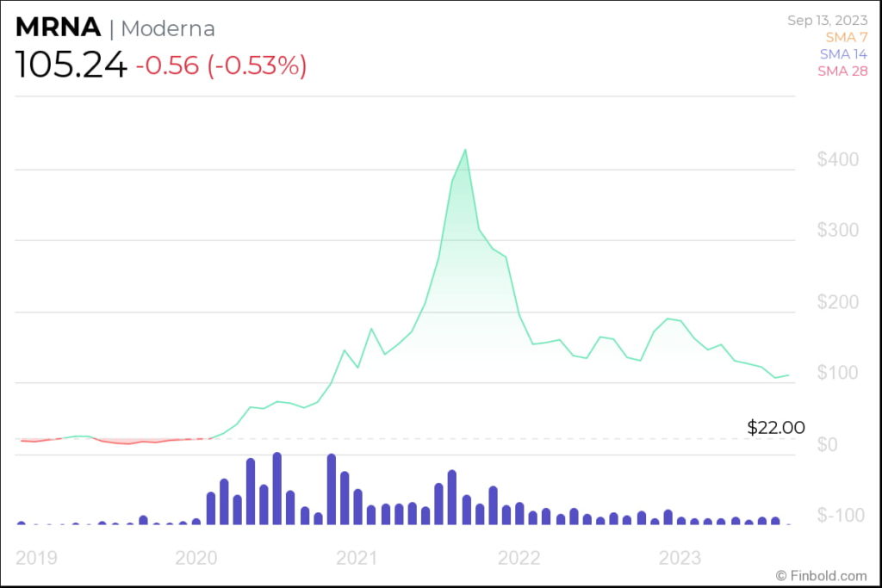The height and width of the screenshot is (588, 882).
Task: Select the 2020 year label on the axis
Action: pos(196,557)
